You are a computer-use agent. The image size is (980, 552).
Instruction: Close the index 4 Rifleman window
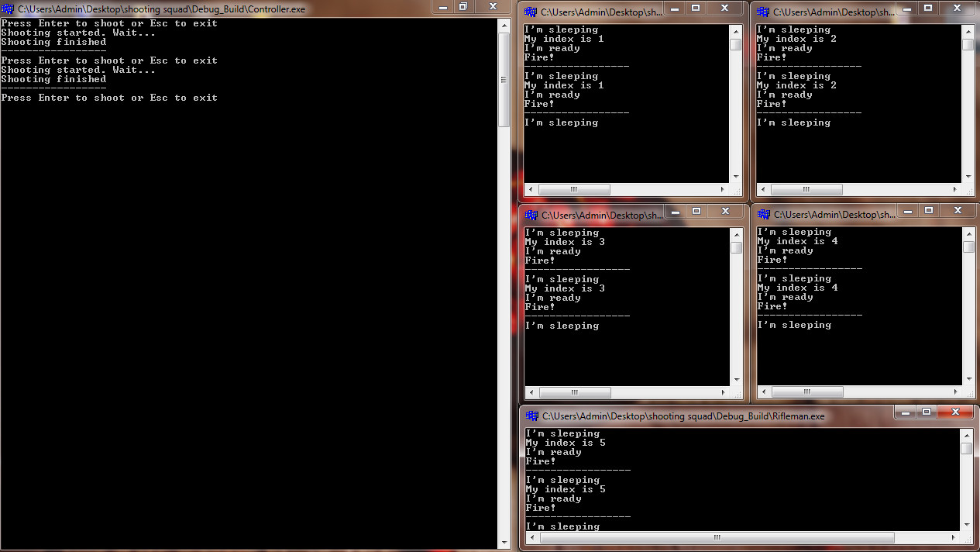958,210
